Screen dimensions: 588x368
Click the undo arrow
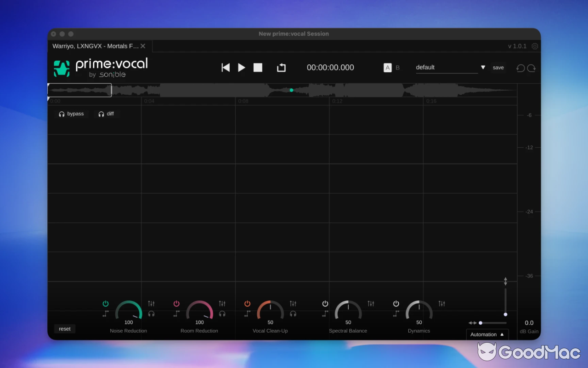[520, 68]
